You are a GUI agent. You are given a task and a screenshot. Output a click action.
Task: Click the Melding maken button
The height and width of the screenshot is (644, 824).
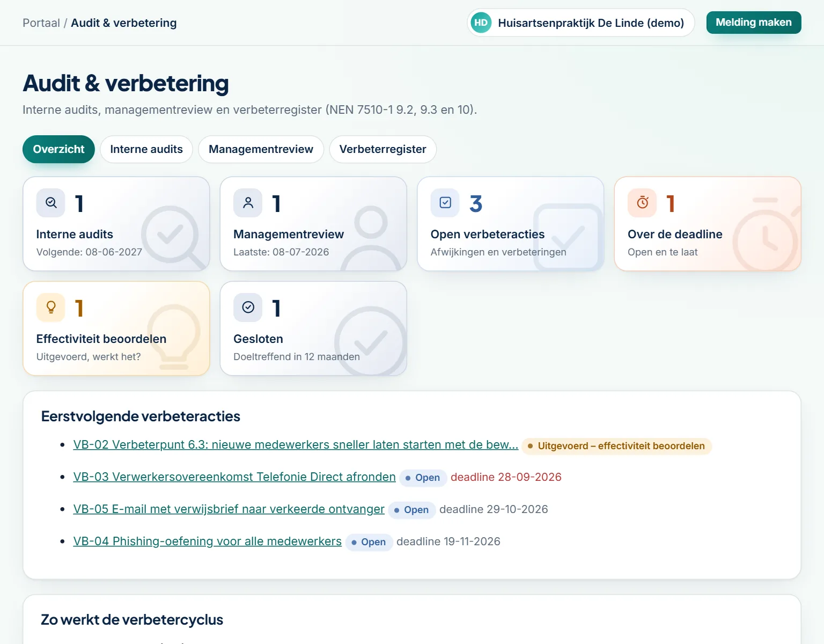click(x=754, y=23)
